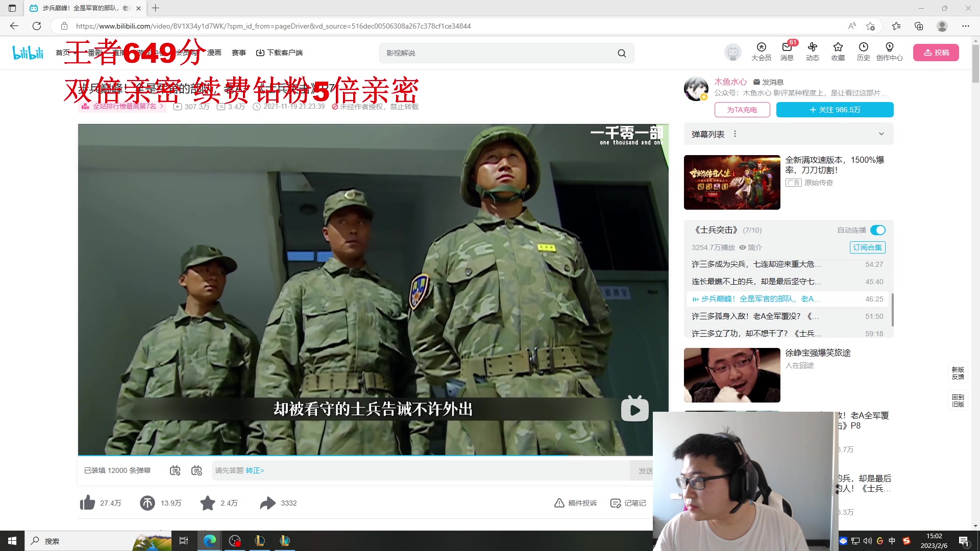980x551 pixels.
Task: Click 投稿 upload button
Action: coord(936,53)
